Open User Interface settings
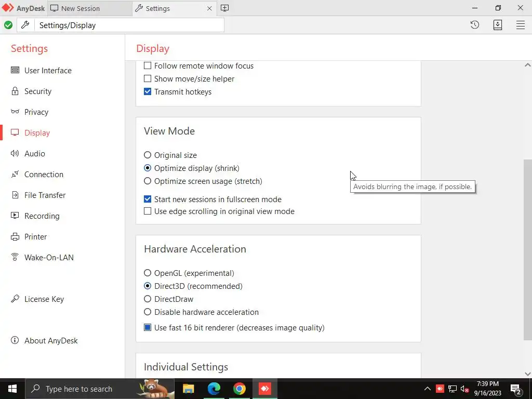Viewport: 532px width, 399px height. click(x=48, y=70)
